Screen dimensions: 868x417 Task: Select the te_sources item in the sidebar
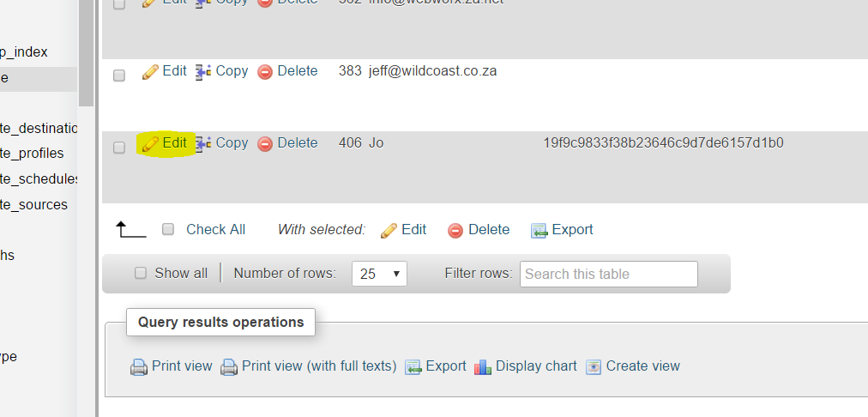[33, 205]
